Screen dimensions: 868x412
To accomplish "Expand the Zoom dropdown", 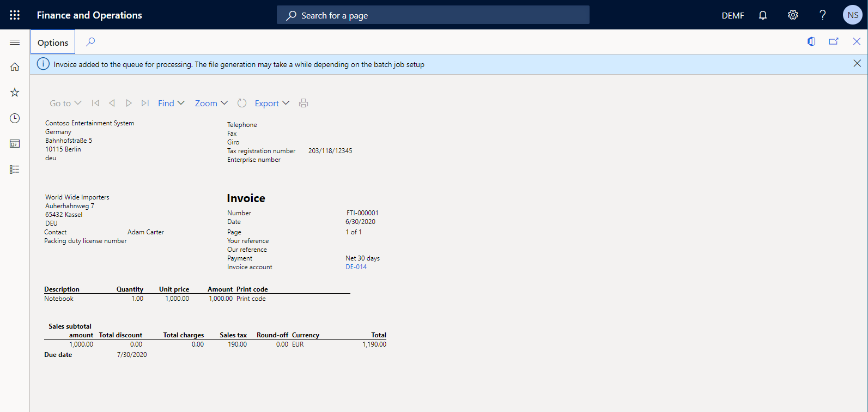I will [x=211, y=103].
